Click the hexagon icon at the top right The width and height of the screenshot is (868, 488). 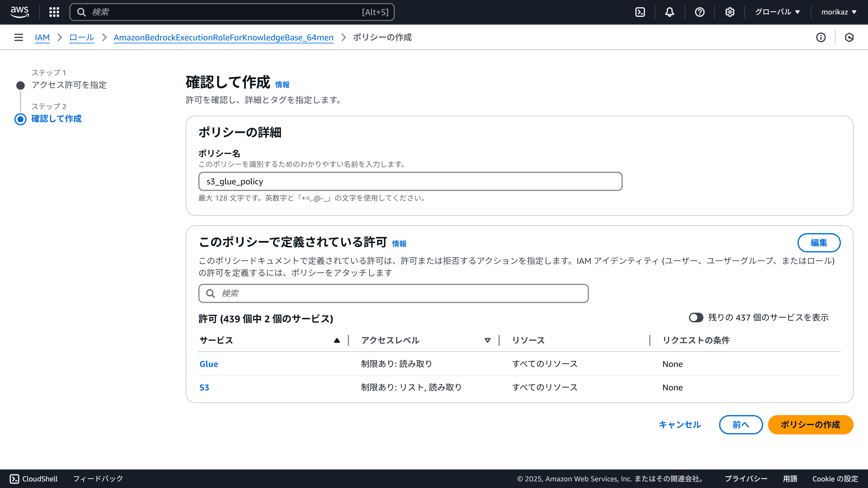tap(849, 37)
